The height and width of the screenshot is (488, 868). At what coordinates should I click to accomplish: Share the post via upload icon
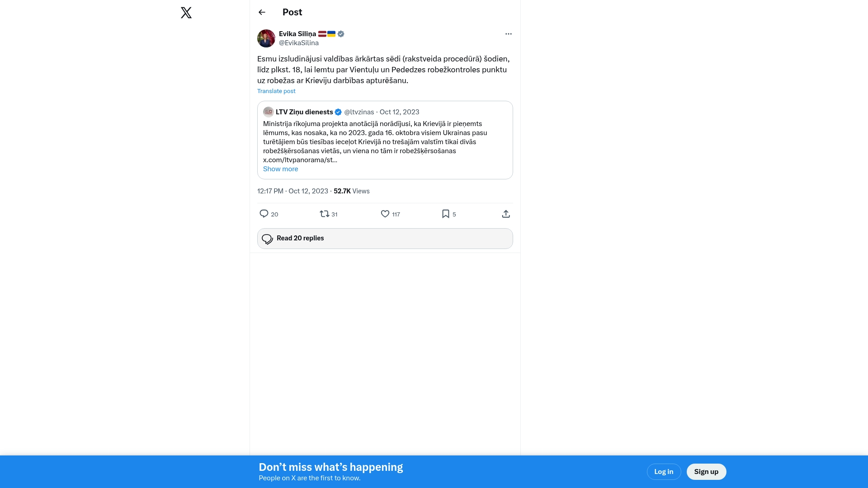click(506, 214)
